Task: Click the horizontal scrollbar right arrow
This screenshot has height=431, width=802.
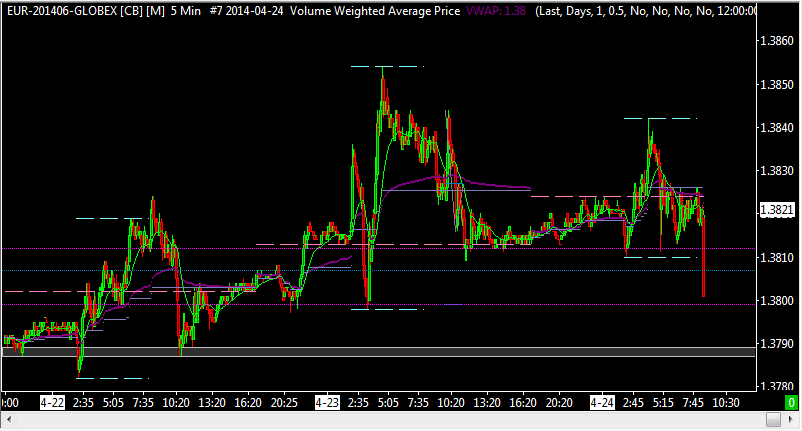Action: point(791,420)
